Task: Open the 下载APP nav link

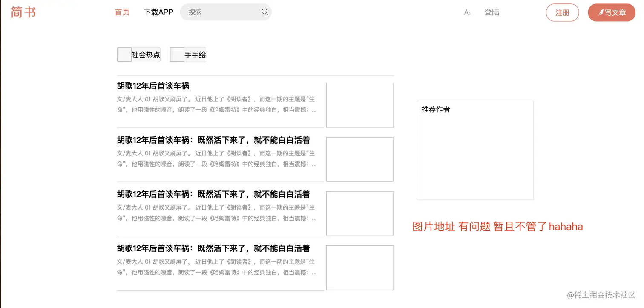Action: click(158, 12)
